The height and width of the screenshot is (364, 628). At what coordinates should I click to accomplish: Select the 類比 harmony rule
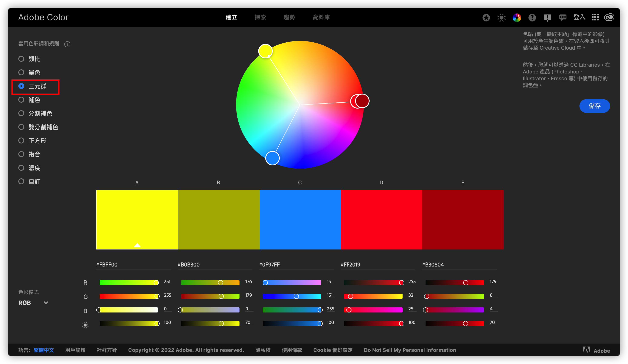29,59
